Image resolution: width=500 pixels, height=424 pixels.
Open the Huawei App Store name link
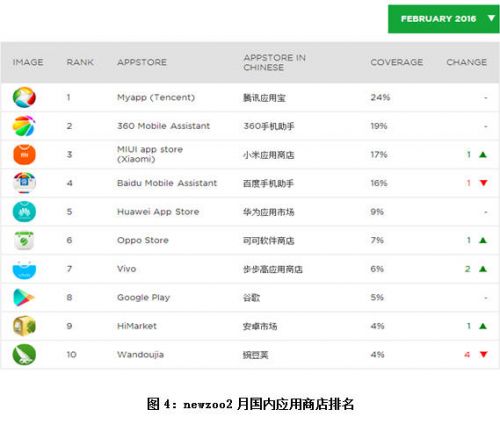point(158,212)
